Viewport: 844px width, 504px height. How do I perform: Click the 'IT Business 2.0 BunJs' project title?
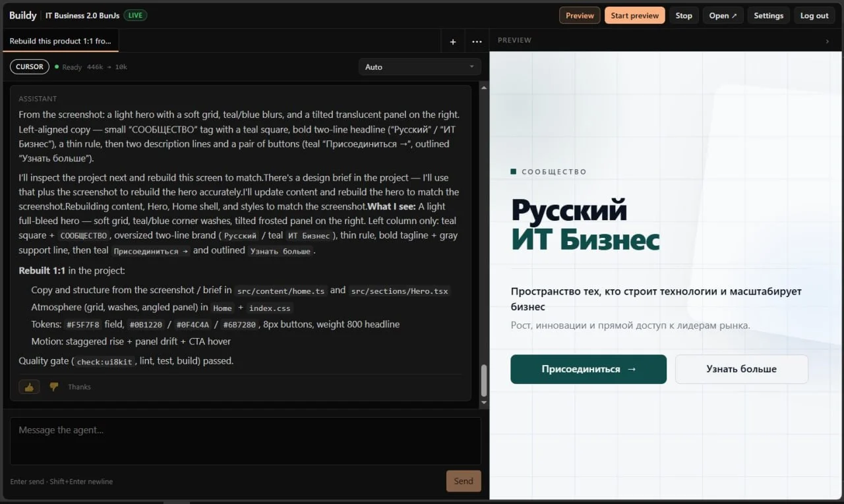click(82, 15)
